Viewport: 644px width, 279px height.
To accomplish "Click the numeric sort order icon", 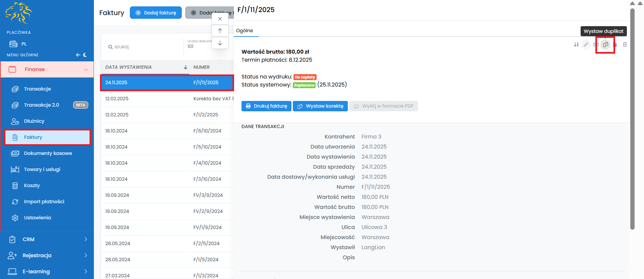I will tap(576, 45).
